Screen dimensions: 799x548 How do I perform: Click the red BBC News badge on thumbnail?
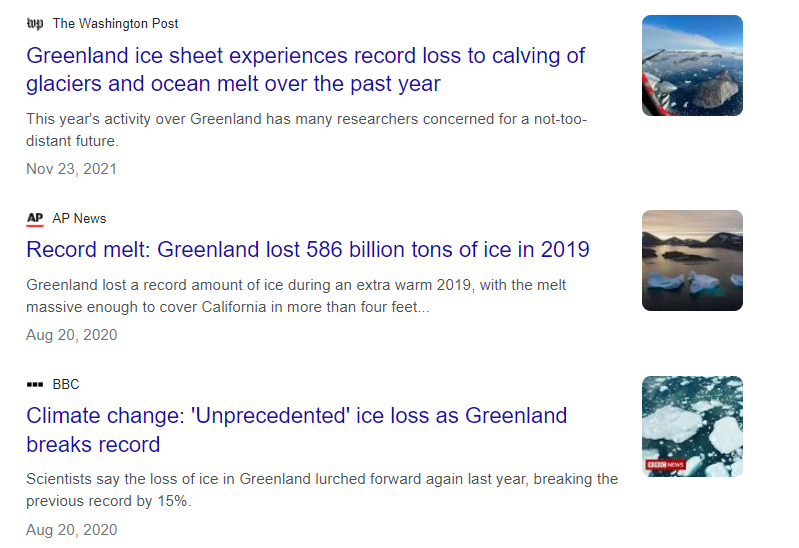point(665,464)
